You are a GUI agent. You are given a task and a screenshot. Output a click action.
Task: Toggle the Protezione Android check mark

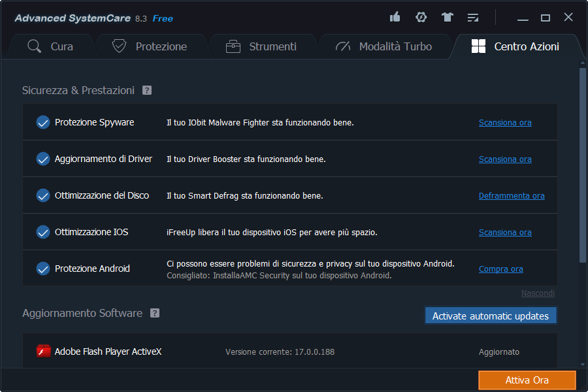point(43,269)
